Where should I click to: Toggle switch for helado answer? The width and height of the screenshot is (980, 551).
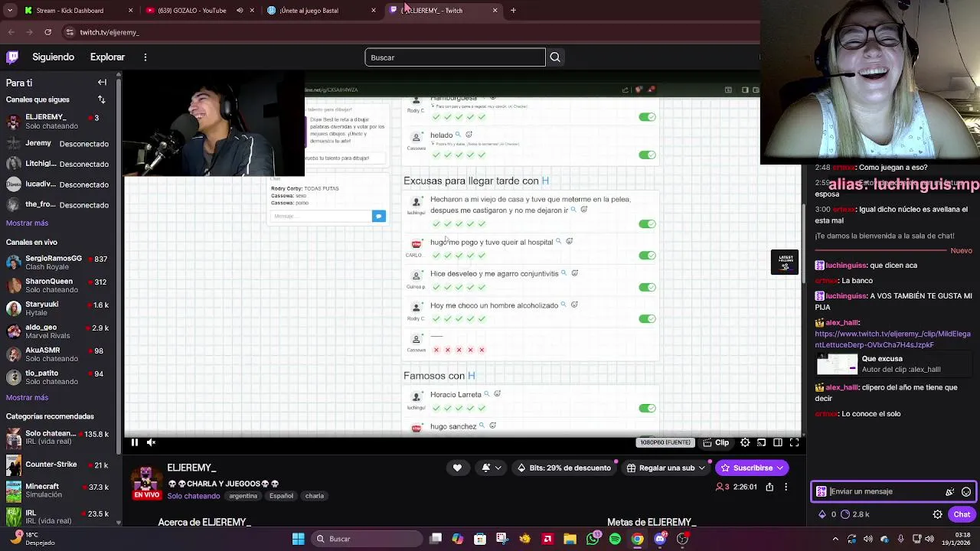647,155
